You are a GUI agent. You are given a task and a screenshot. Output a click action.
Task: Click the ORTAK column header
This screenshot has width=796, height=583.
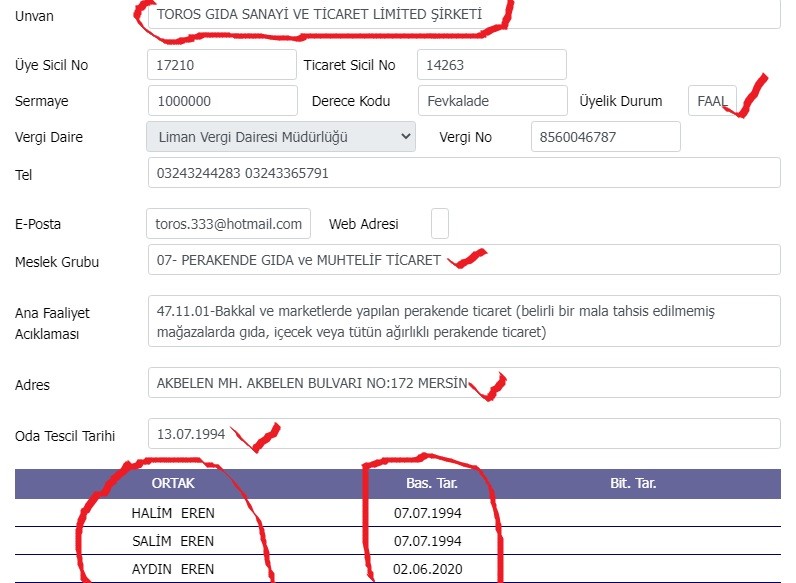173,483
